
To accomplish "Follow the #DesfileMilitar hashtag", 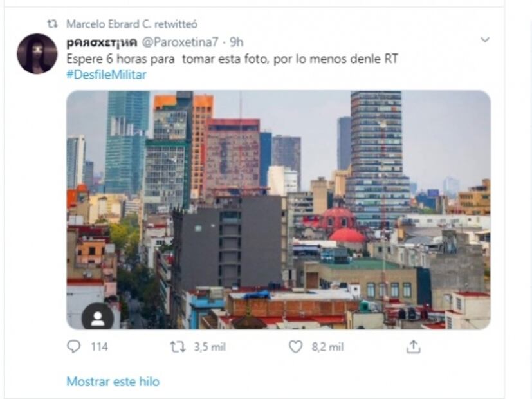I will (x=107, y=75).
